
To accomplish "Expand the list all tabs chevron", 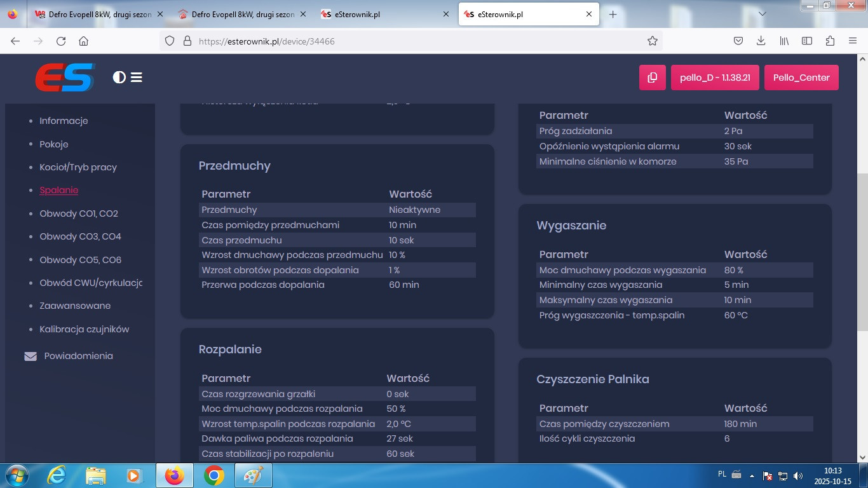I will [763, 14].
